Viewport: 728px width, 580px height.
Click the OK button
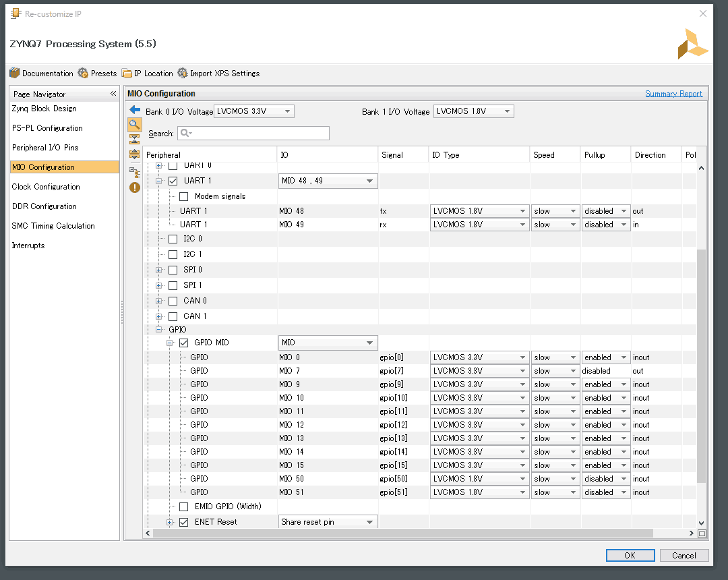pyautogui.click(x=630, y=556)
